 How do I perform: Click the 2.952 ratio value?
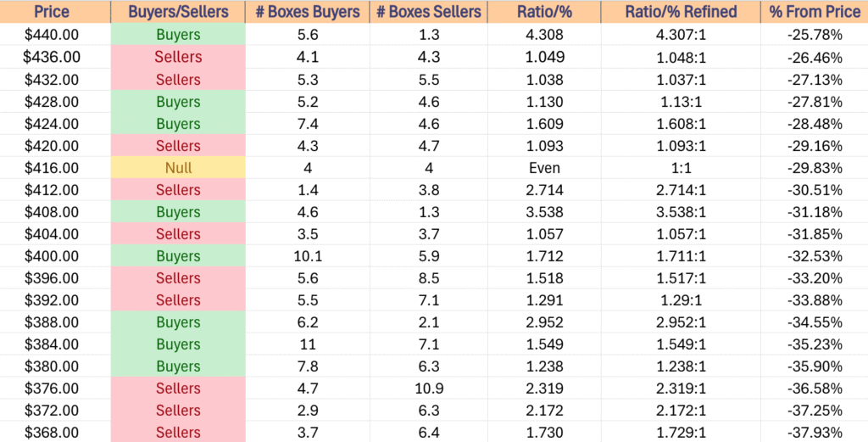pyautogui.click(x=544, y=322)
